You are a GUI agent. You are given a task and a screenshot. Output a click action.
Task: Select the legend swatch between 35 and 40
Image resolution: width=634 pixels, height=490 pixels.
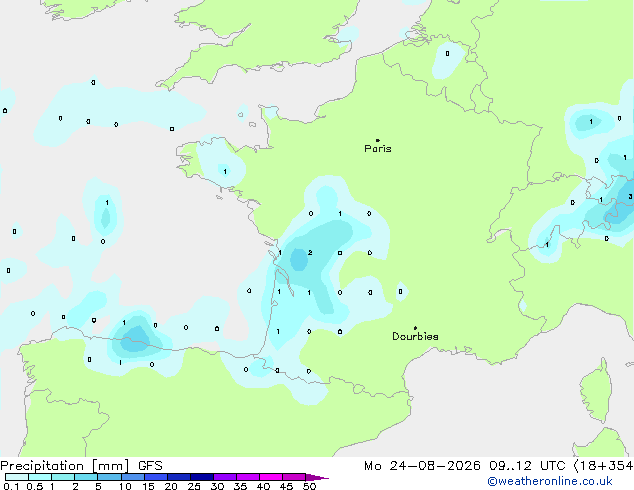247,477
